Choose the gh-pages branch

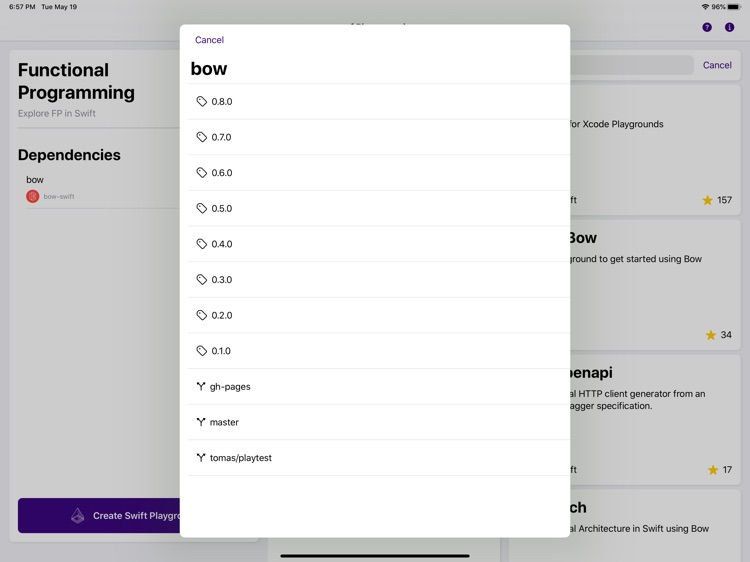379,386
